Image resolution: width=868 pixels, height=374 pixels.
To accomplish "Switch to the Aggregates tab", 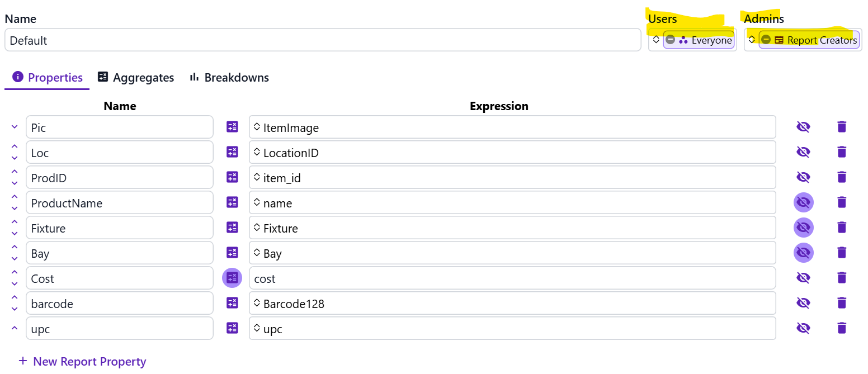I will (x=136, y=78).
